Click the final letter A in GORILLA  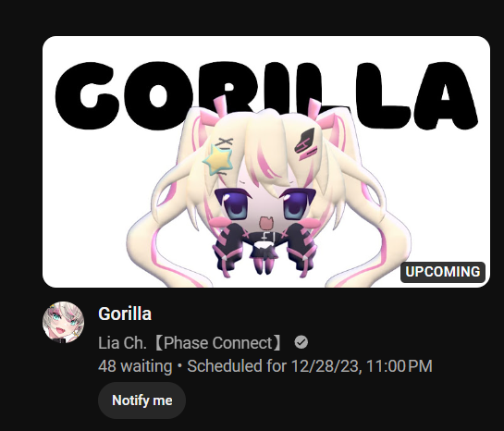click(446, 95)
